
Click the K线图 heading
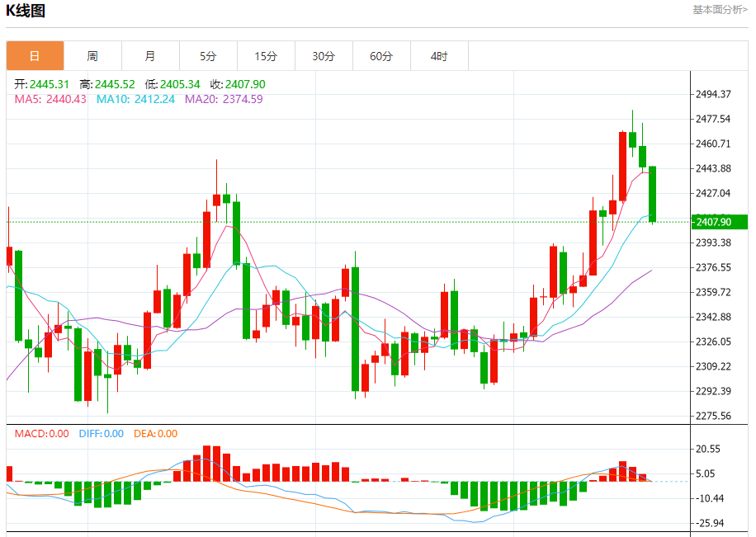pos(25,11)
